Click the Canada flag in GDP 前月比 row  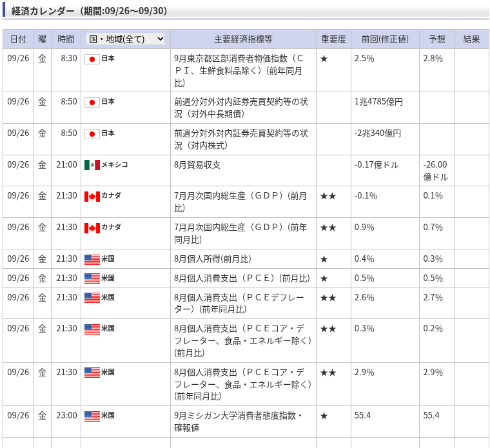[x=92, y=196]
